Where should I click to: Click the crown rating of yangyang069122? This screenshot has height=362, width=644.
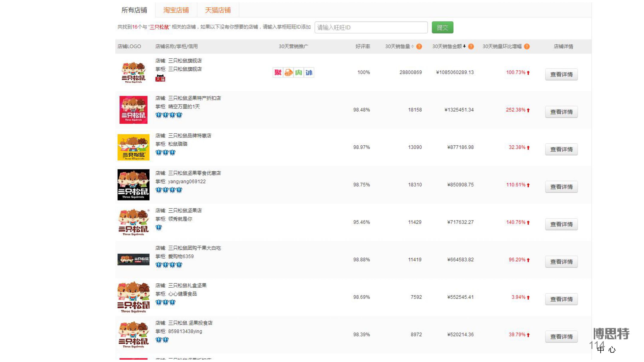[169, 190]
